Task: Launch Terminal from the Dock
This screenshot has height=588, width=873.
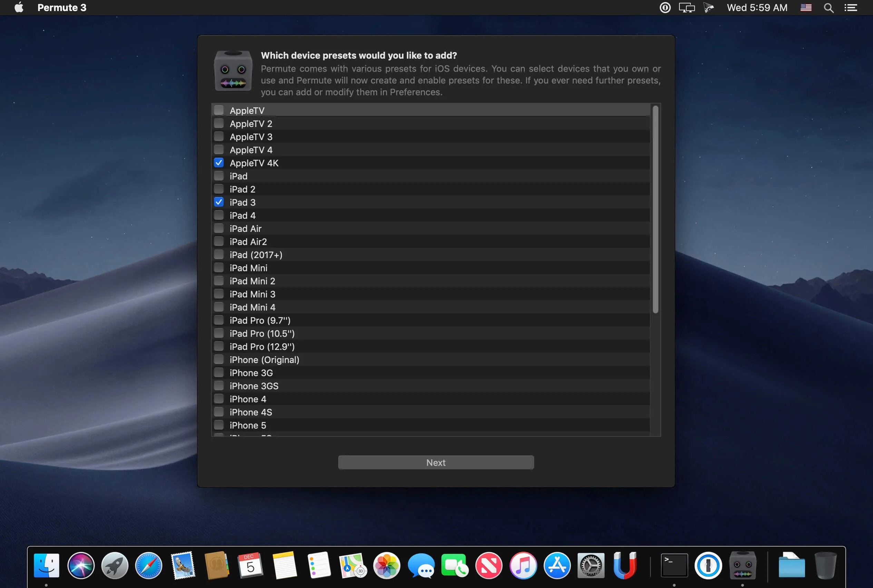Action: coord(673,565)
